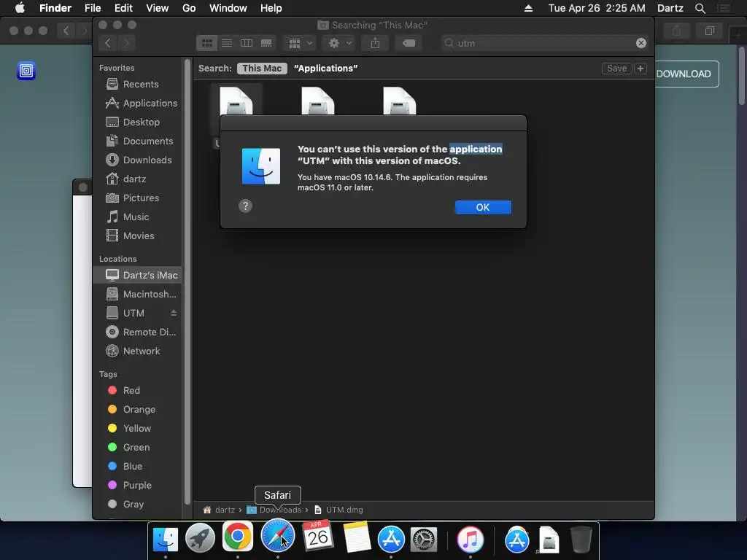Open the Edit menu
The width and height of the screenshot is (747, 560).
tap(123, 8)
